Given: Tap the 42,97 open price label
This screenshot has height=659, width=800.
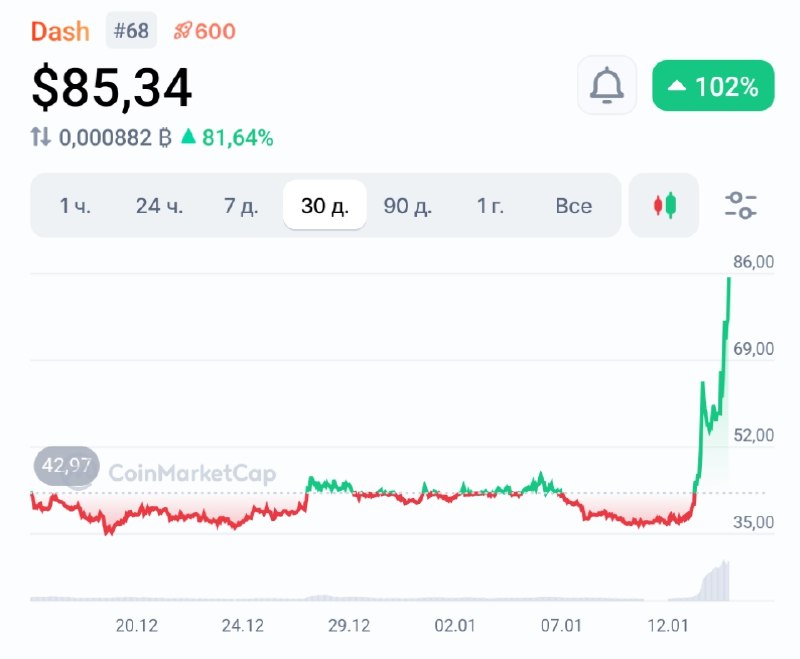Looking at the screenshot, I should pos(66,465).
